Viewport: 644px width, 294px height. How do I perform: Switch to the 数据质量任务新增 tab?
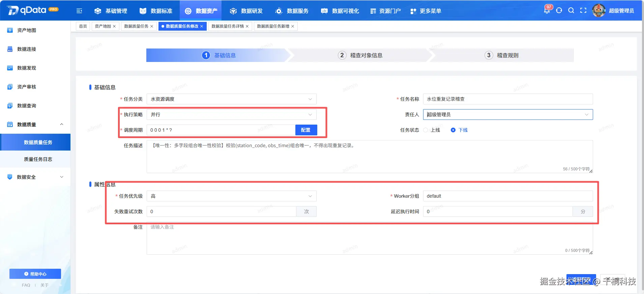pyautogui.click(x=273, y=26)
